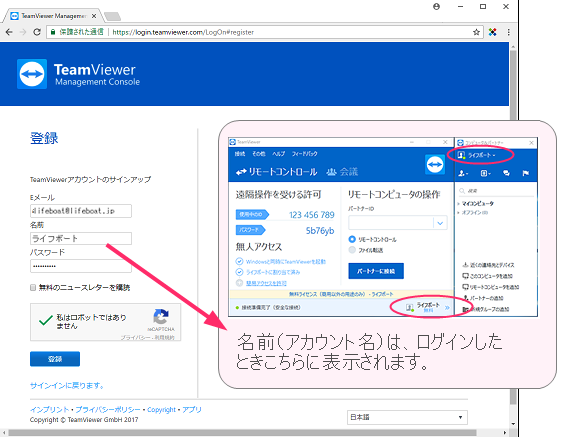The height and width of the screenshot is (437, 566).
Task: Open the colorful extension icon in toolbar
Action: point(492,32)
